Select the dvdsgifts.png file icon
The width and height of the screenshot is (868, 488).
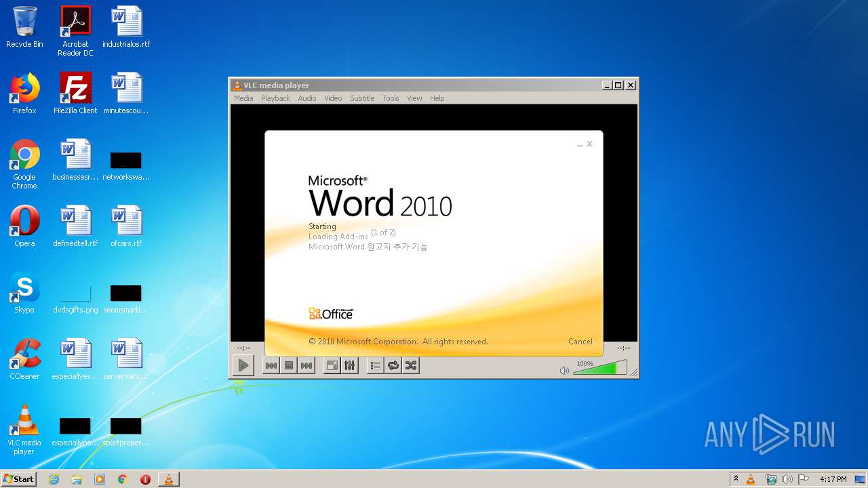(x=75, y=298)
